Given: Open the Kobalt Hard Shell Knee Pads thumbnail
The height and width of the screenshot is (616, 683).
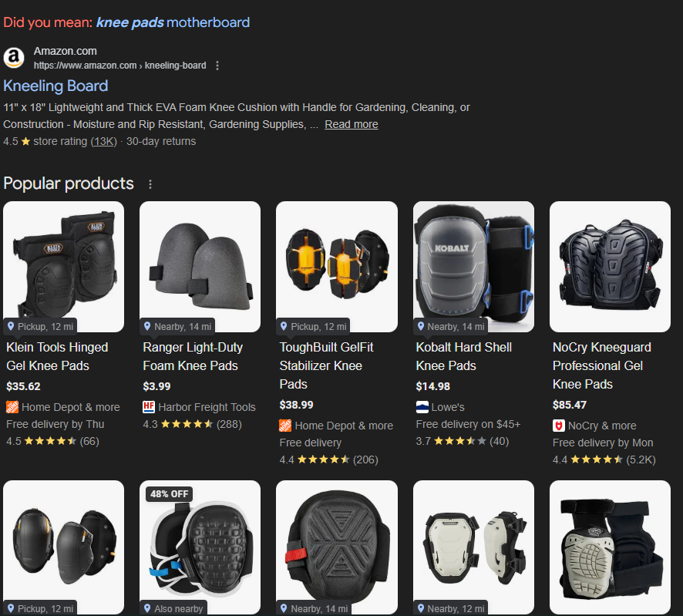Looking at the screenshot, I should [x=473, y=267].
